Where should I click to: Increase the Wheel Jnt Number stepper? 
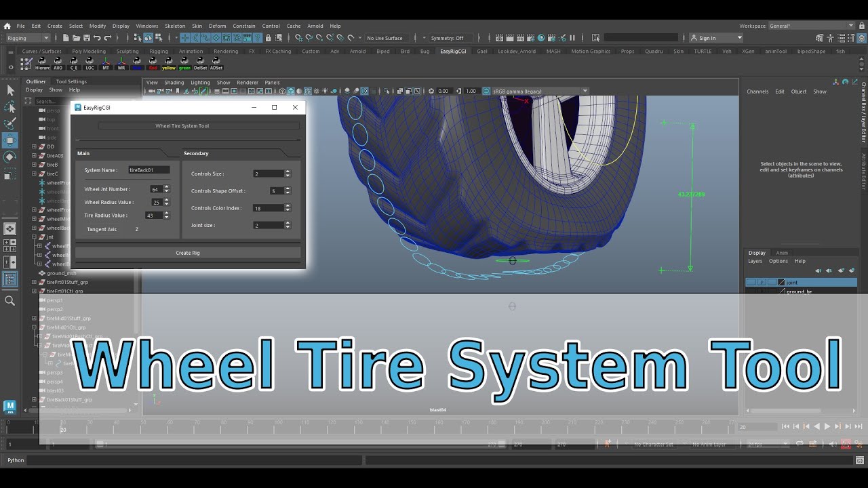click(166, 187)
